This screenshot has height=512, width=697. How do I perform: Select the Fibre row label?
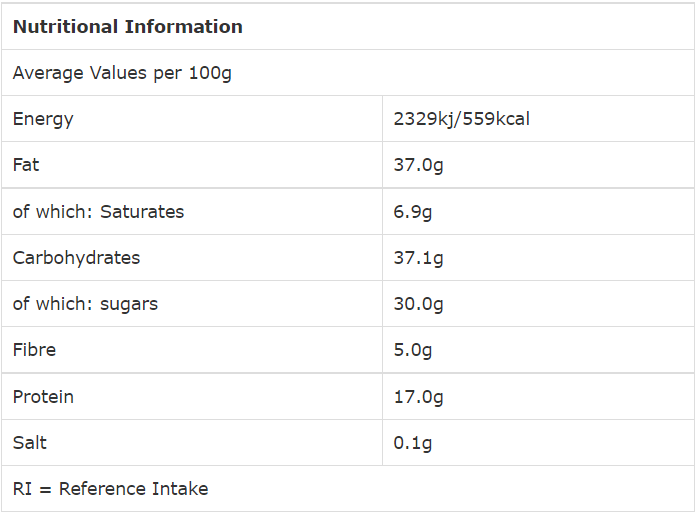pyautogui.click(x=34, y=350)
